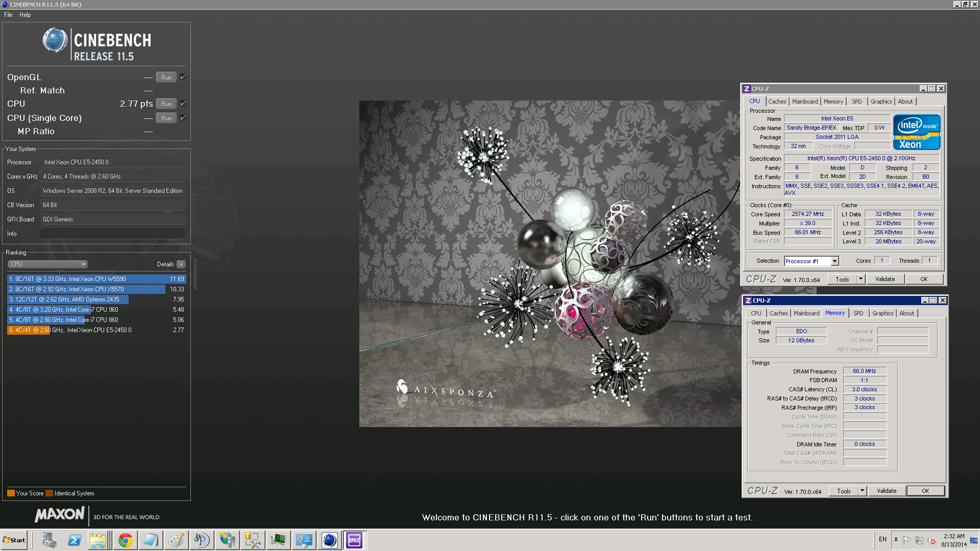
Task: Click the Your Score orange legend swatch
Action: click(x=11, y=493)
